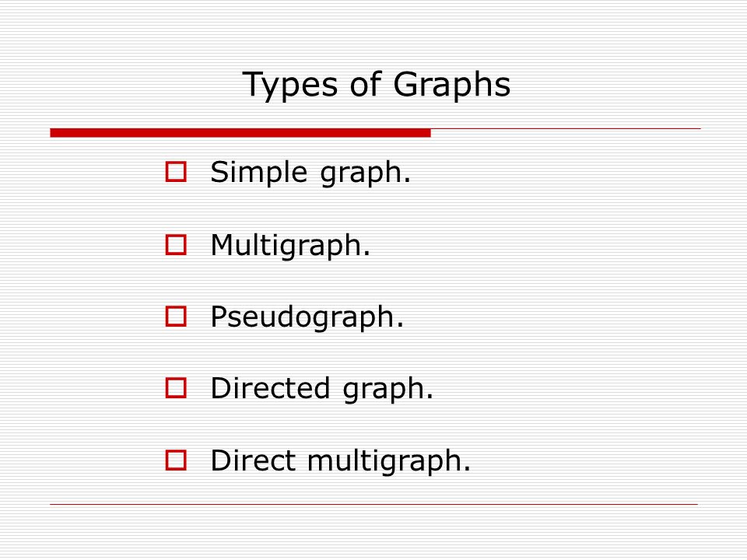Click the red square bullet beside Multigraph
This screenshot has height=560, width=747.
click(x=176, y=245)
